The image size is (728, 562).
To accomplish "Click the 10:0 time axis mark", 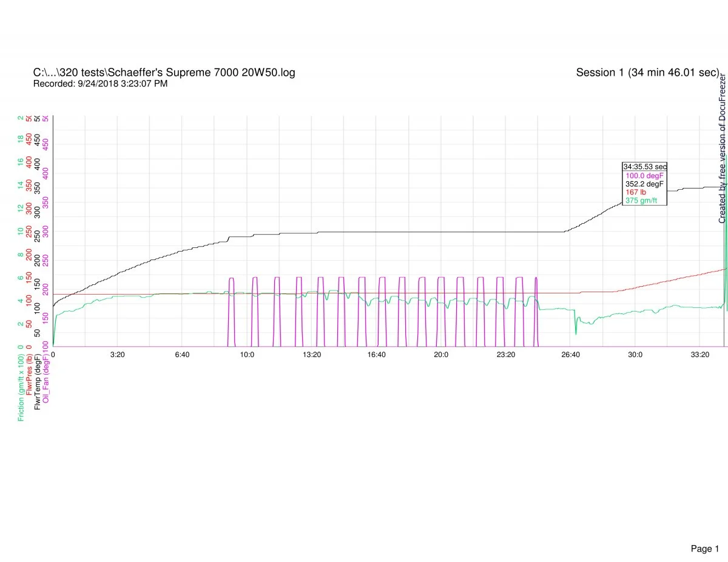I will click(247, 355).
